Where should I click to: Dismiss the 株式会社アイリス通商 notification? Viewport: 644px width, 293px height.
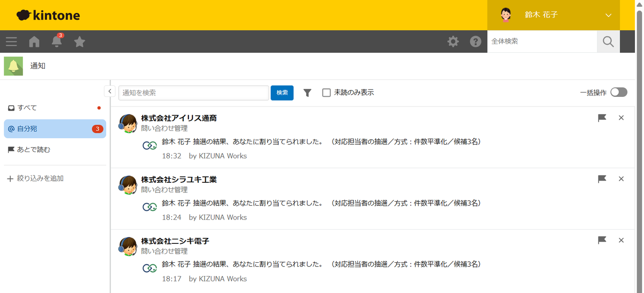(x=621, y=118)
